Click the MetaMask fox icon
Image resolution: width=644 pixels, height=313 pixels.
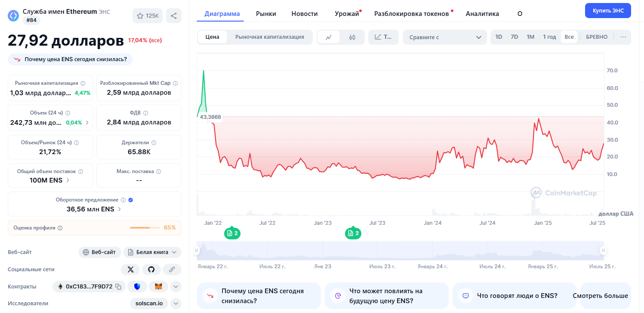click(159, 286)
